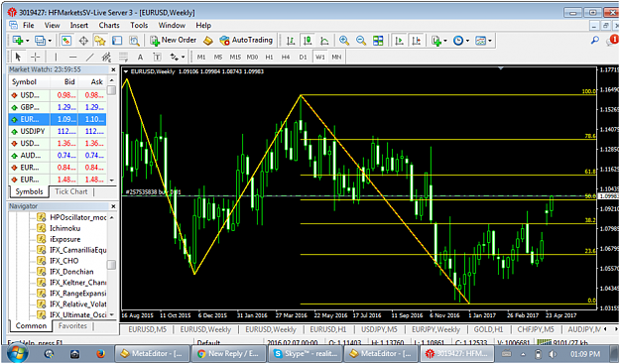The height and width of the screenshot is (364, 620).
Task: Open the Tools menu
Action: [139, 26]
